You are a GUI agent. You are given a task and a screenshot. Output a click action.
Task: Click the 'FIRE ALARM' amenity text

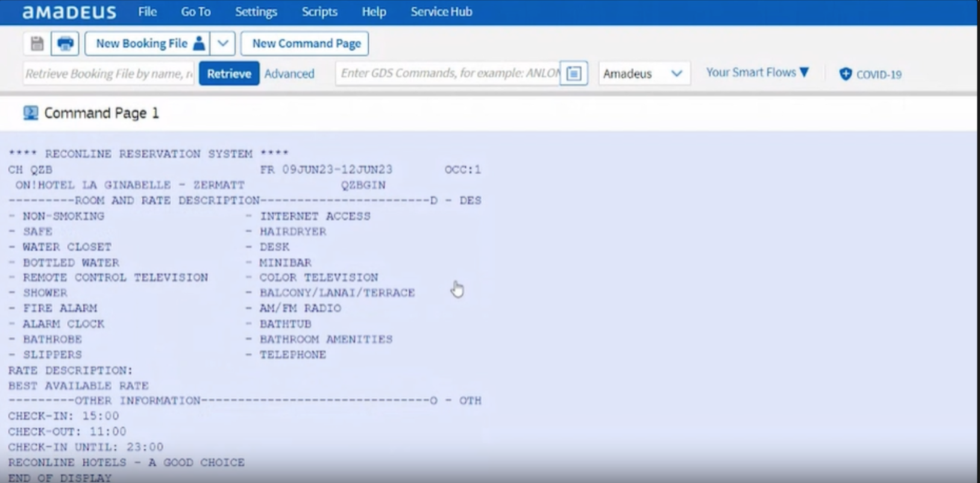tap(60, 308)
